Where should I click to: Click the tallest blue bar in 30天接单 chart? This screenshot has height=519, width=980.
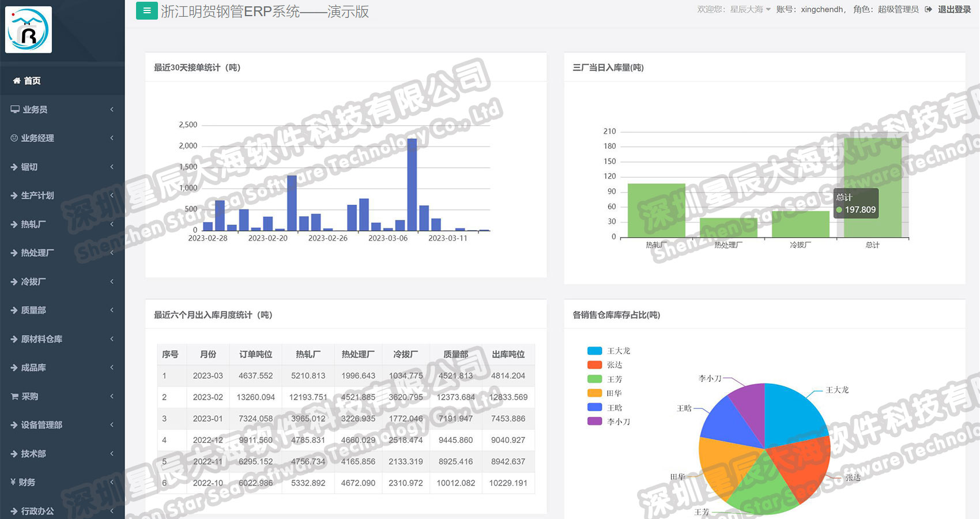(x=412, y=185)
